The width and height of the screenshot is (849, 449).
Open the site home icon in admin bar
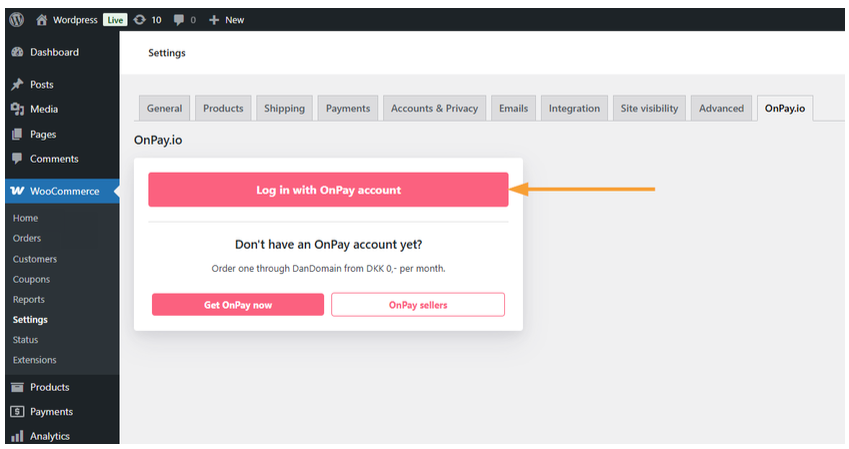coord(41,19)
